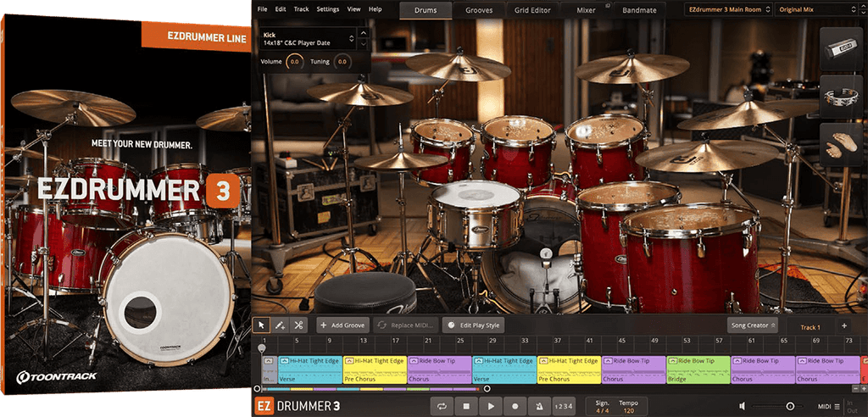The width and height of the screenshot is (868, 417).
Task: Open the Settings menu
Action: (x=328, y=9)
